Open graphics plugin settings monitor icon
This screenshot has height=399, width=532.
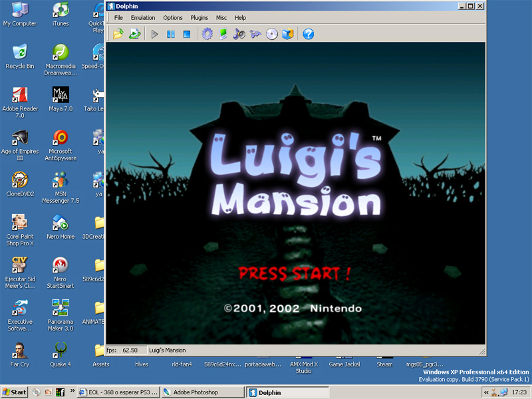pyautogui.click(x=223, y=34)
